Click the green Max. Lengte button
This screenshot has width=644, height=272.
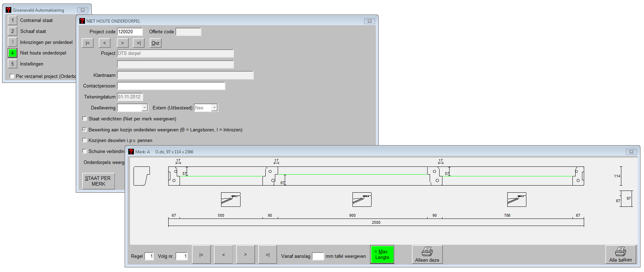click(382, 255)
